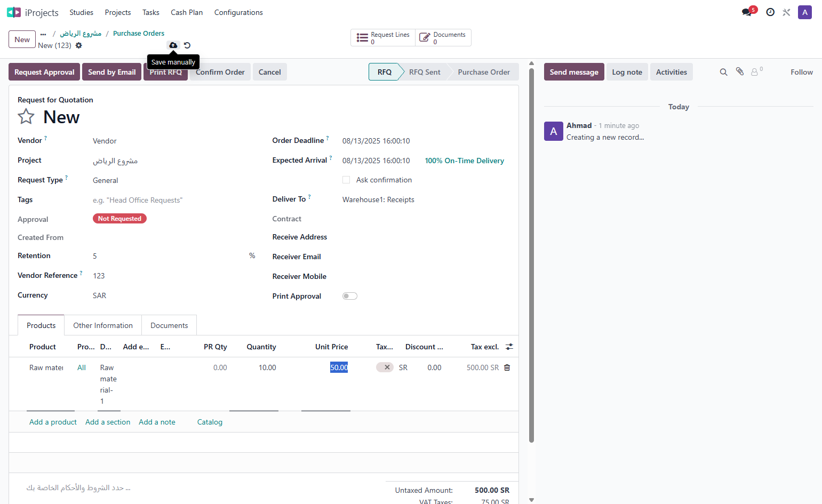Click the form's vertical scrollbar
The image size is (822, 504).
coord(531,255)
